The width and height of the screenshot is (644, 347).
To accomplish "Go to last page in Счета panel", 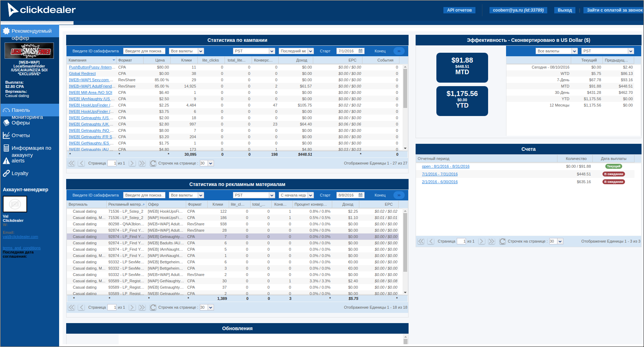I will (491, 241).
